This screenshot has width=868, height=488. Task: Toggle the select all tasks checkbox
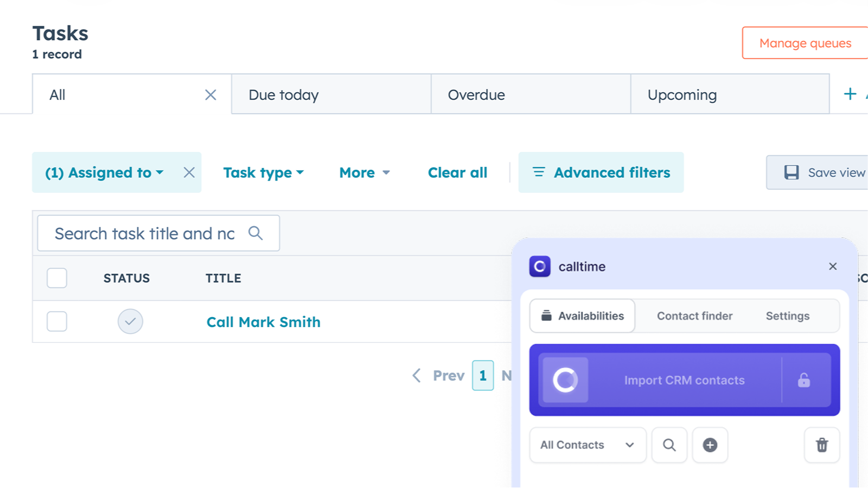tap(57, 278)
